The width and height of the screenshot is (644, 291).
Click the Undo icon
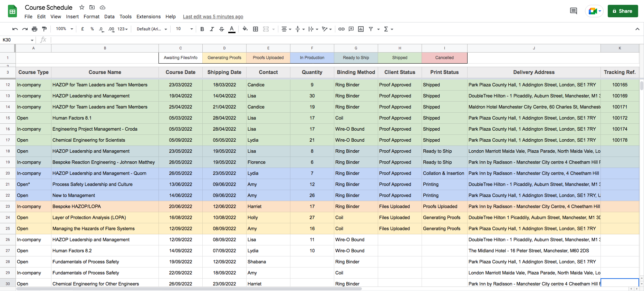click(15, 29)
